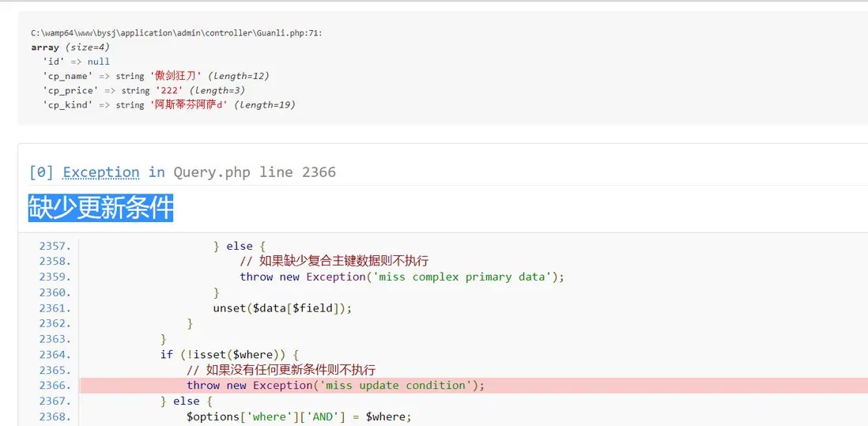Click the comment 如果缺少复合主键数据则不执行

tap(334, 261)
